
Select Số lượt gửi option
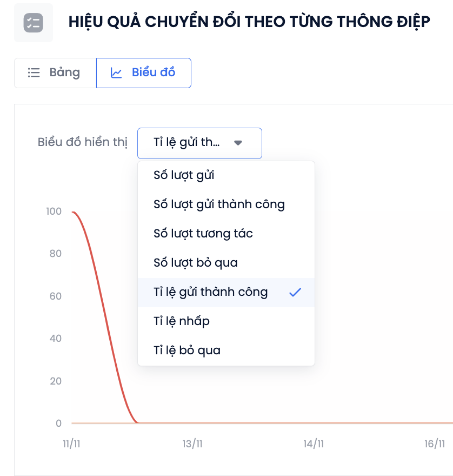(226, 175)
